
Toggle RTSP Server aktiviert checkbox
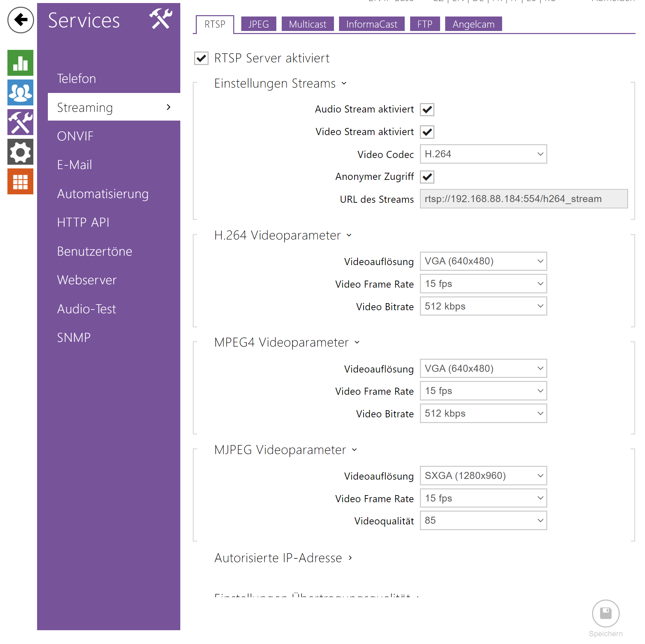201,58
